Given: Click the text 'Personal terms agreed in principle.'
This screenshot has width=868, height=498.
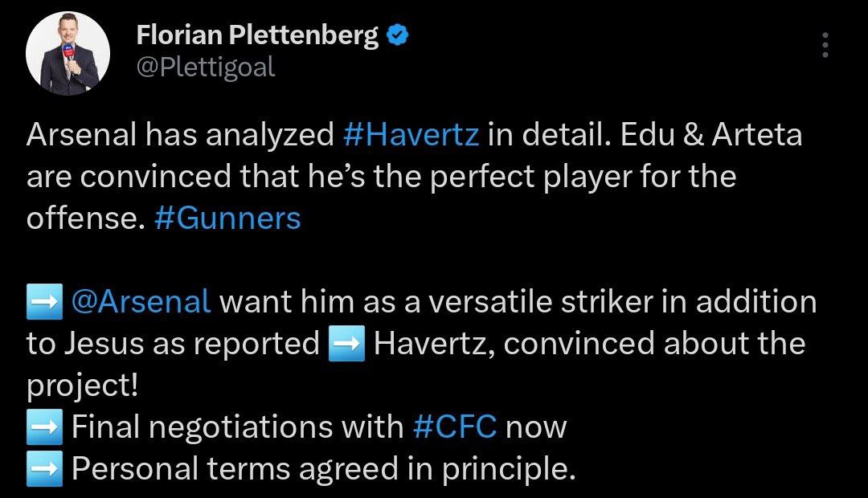Looking at the screenshot, I should click(x=324, y=469).
